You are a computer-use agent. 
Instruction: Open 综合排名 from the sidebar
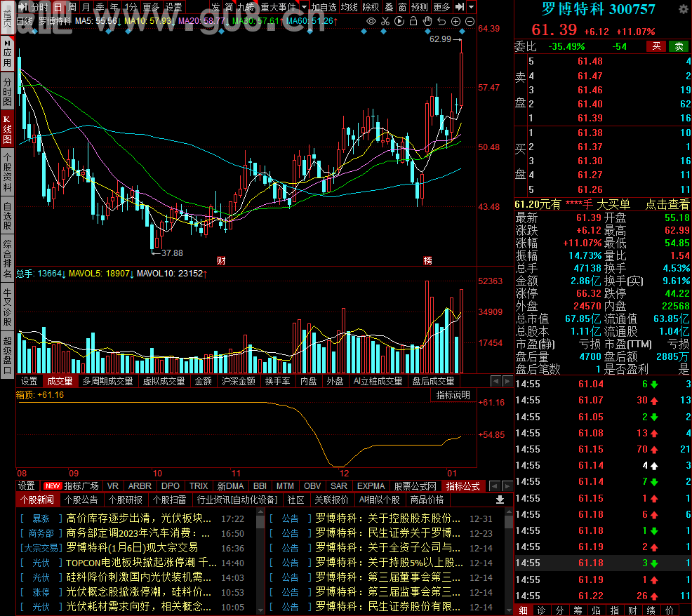coord(8,259)
